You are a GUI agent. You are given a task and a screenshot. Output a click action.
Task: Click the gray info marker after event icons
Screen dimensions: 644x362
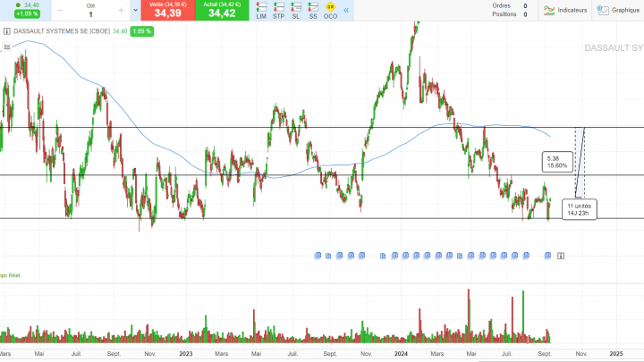click(561, 256)
